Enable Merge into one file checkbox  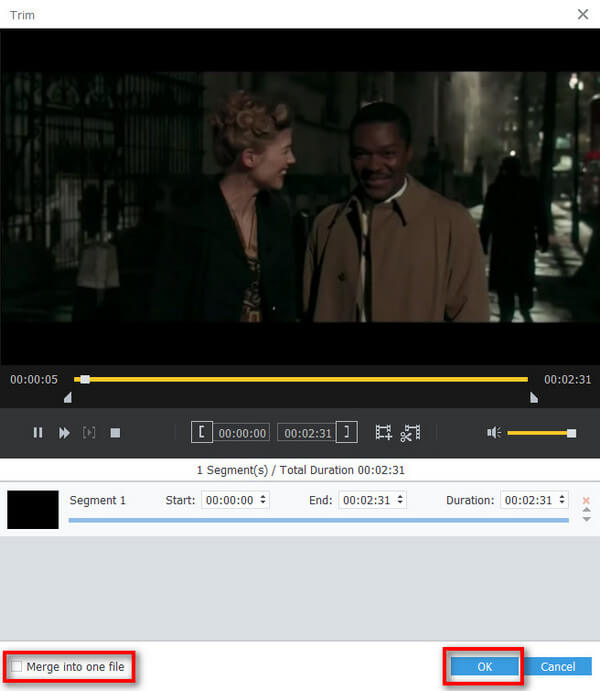point(17,666)
